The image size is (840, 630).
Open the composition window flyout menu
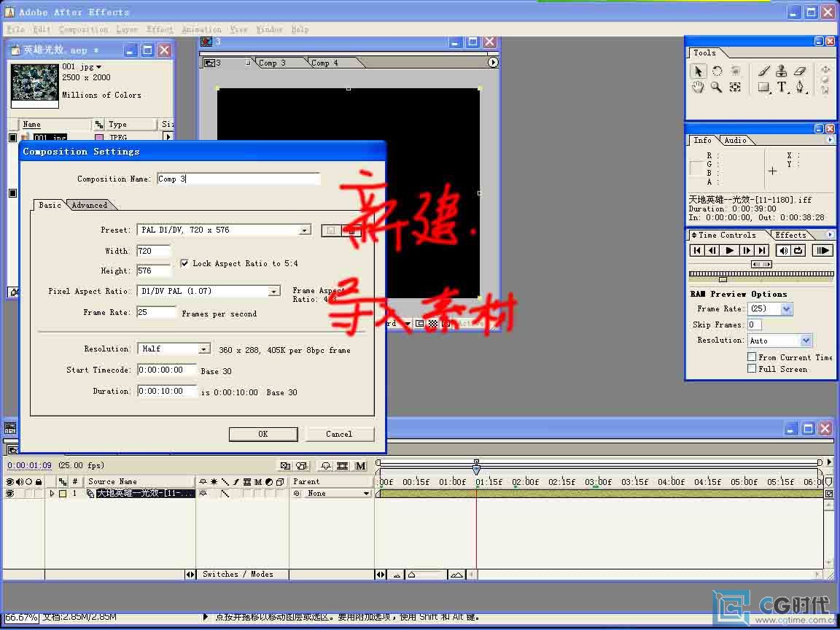click(x=493, y=62)
